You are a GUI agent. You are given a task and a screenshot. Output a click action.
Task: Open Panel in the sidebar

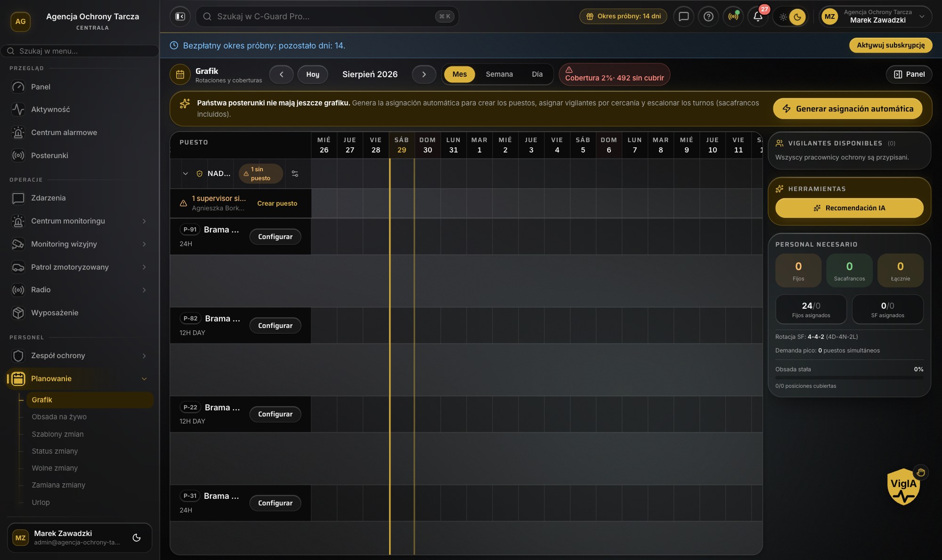[x=80, y=87]
